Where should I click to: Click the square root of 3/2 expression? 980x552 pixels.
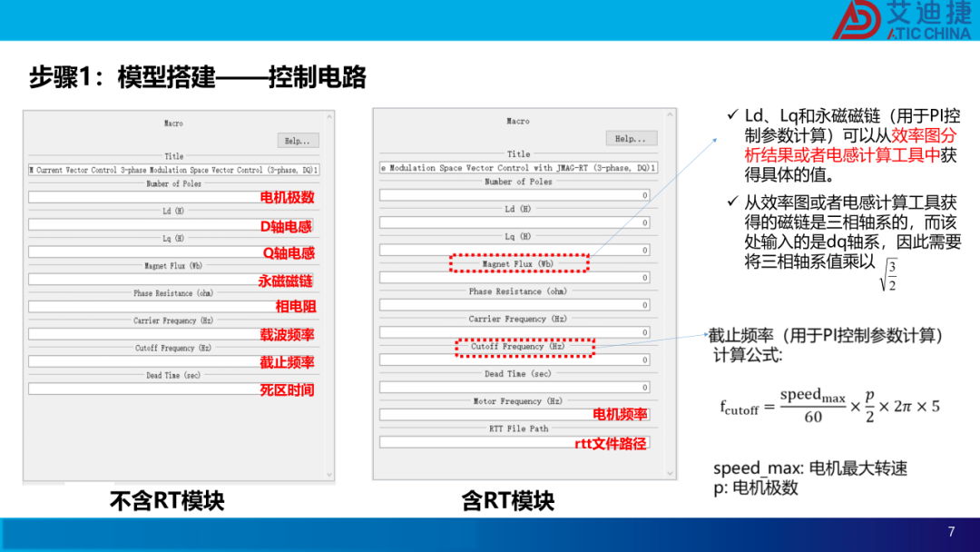pyautogui.click(x=888, y=274)
